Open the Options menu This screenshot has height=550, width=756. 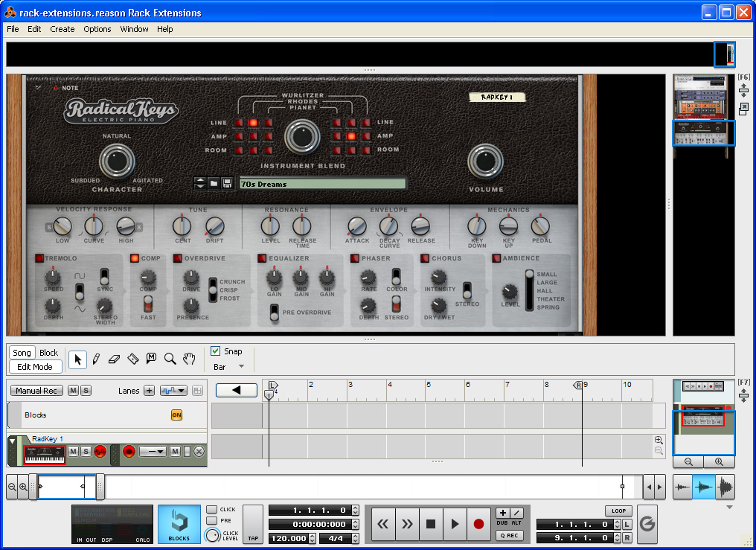pyautogui.click(x=97, y=29)
